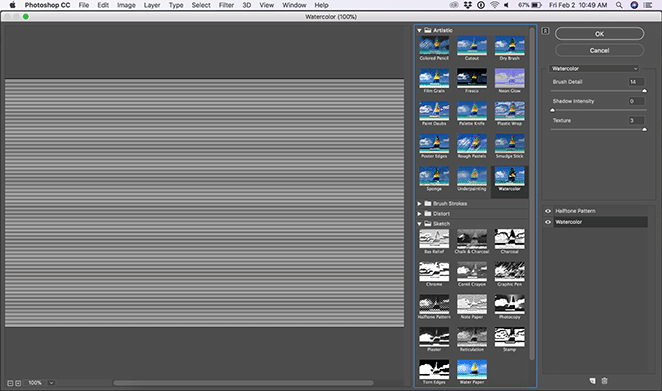This screenshot has height=391, width=662.
Task: Open the File menu
Action: 84,5
